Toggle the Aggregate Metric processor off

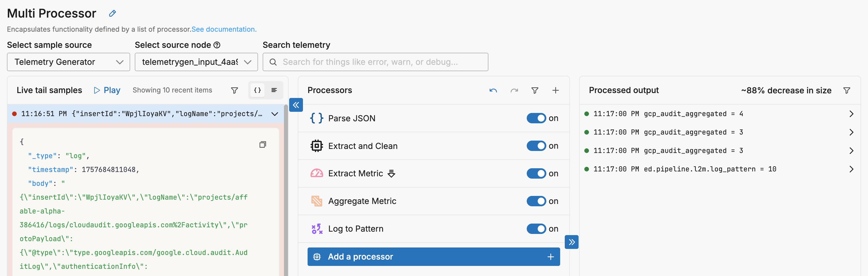[x=536, y=201]
